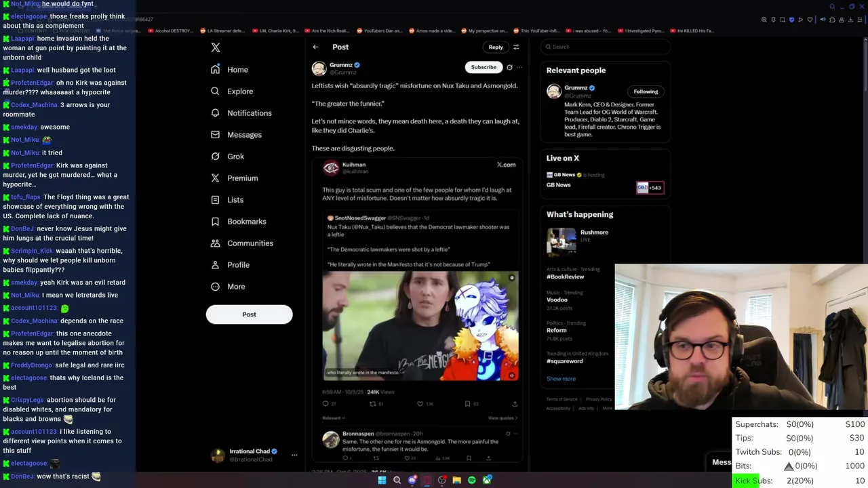This screenshot has width=868, height=488.
Task: Open the 'UN, Charlie Kirk' bookmark
Action: click(x=275, y=30)
